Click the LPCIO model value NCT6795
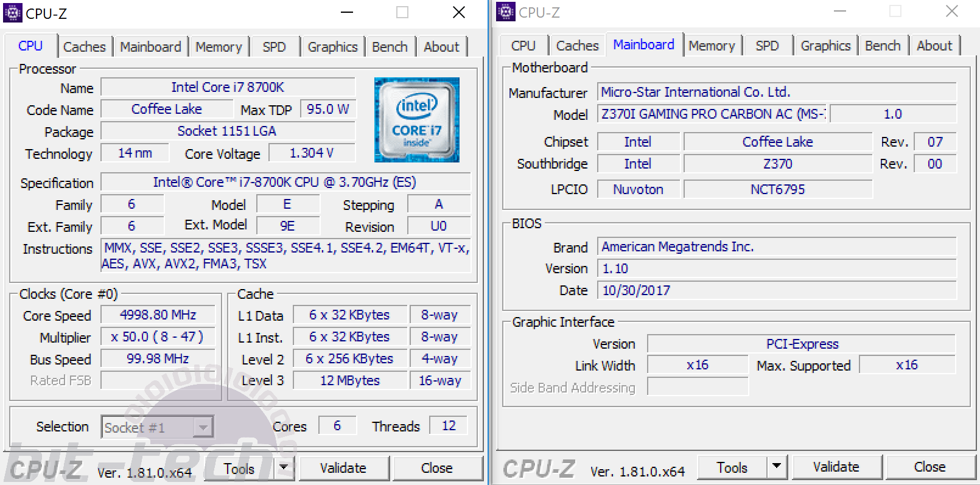 click(778, 189)
